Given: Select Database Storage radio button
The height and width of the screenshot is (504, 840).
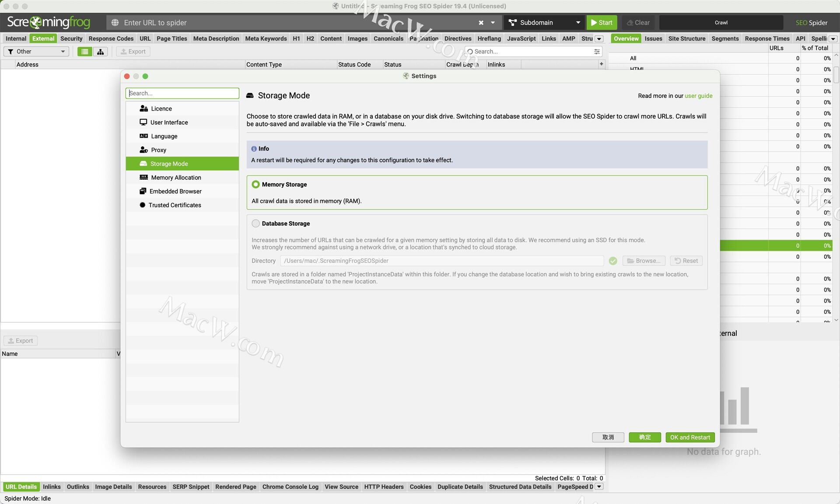Looking at the screenshot, I should [x=255, y=223].
